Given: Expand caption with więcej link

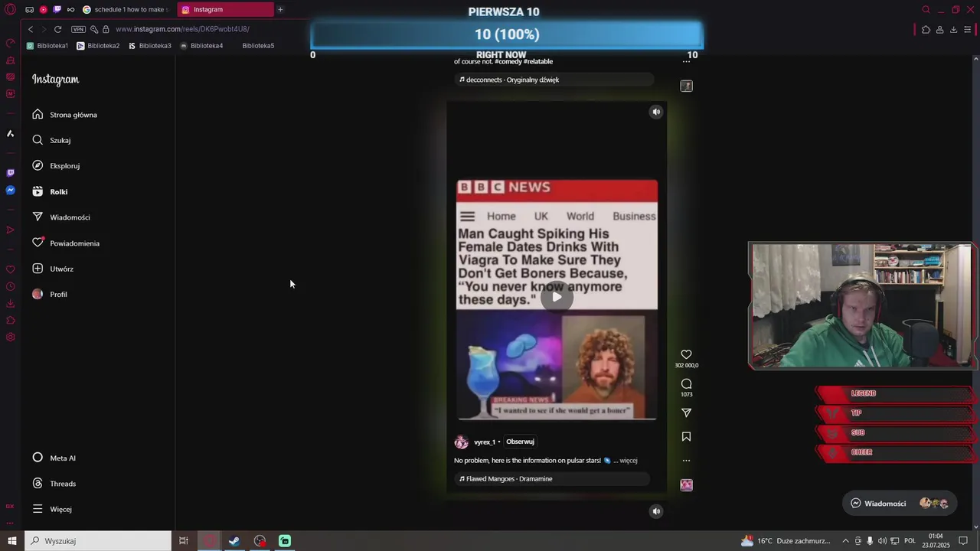Looking at the screenshot, I should click(628, 461).
